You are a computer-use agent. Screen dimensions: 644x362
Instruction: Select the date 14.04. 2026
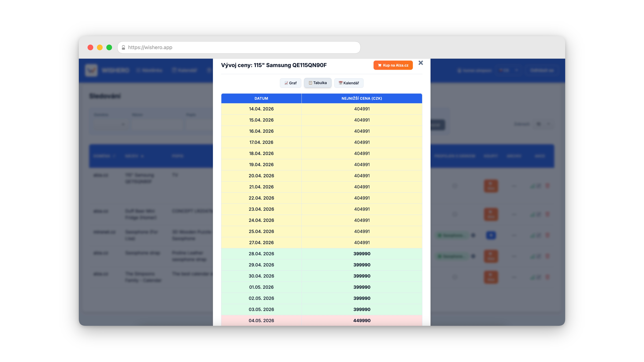[261, 109]
